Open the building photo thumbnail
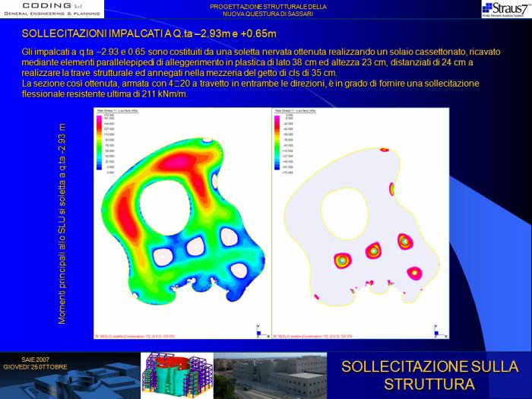The height and width of the screenshot is (399, 532). click(x=270, y=375)
